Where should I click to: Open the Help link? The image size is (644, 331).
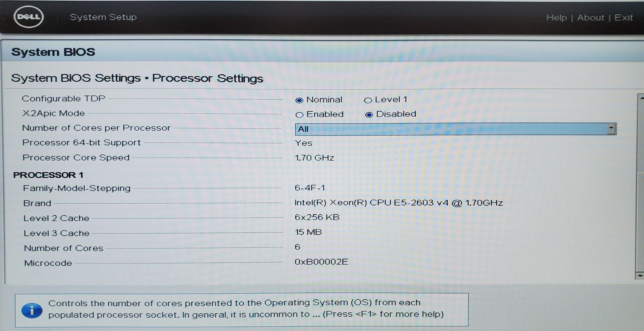(x=557, y=17)
